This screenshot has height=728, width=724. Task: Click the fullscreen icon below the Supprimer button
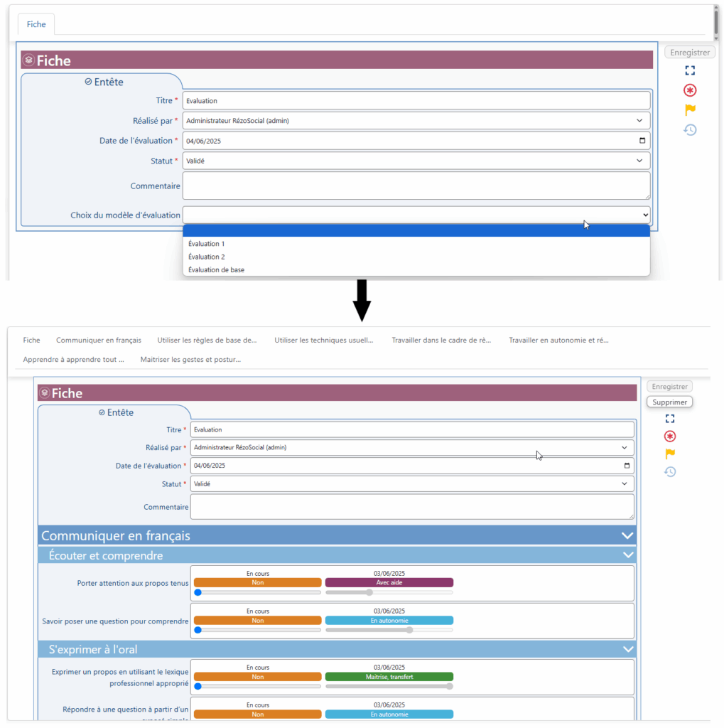669,419
